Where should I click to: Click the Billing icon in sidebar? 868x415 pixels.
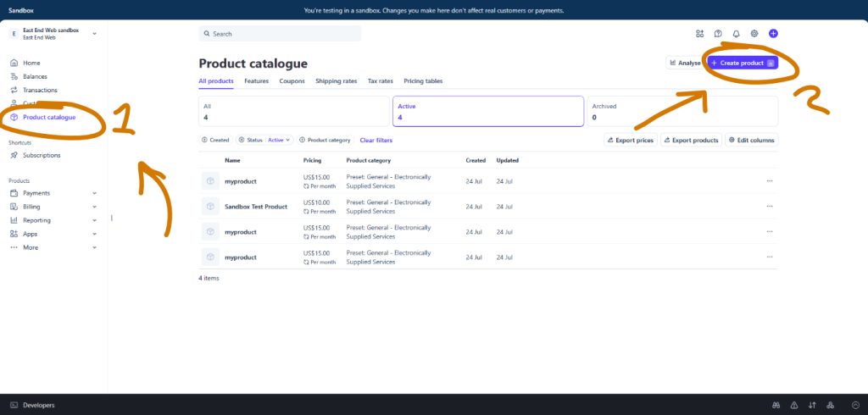click(x=14, y=207)
